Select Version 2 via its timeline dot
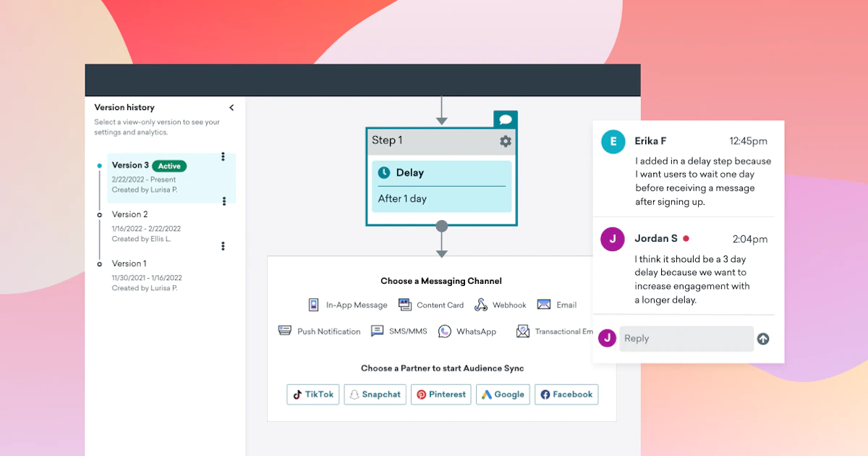Viewport: 868px width, 456px height. (x=101, y=214)
